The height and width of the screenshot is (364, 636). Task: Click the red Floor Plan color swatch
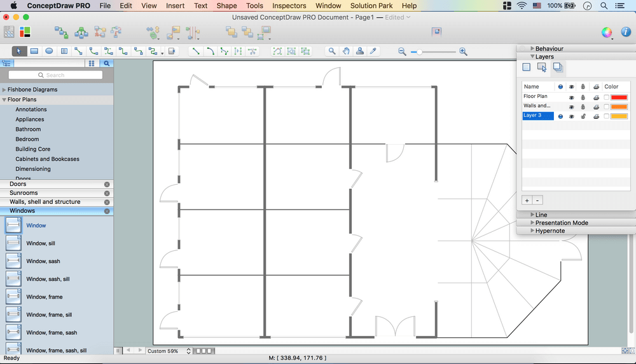point(619,97)
